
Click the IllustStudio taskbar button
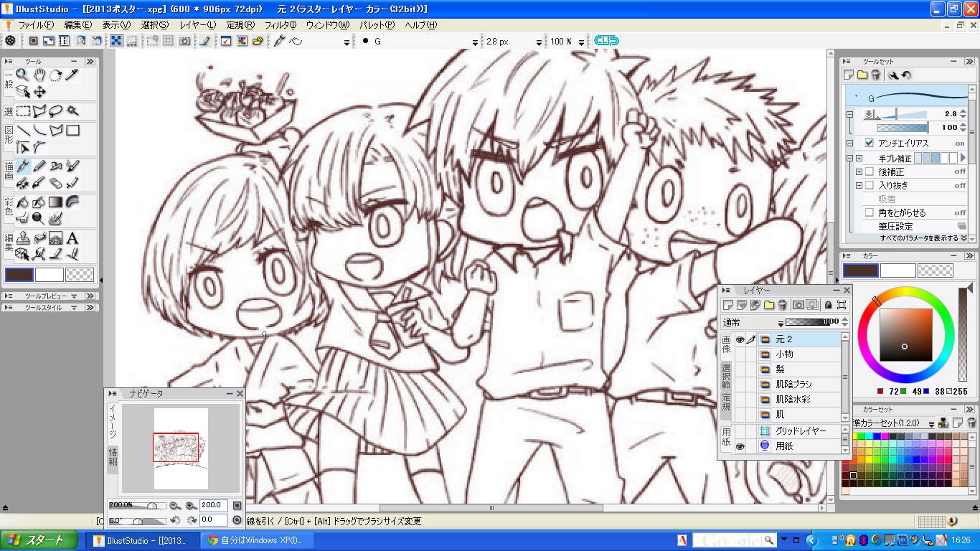pos(143,540)
